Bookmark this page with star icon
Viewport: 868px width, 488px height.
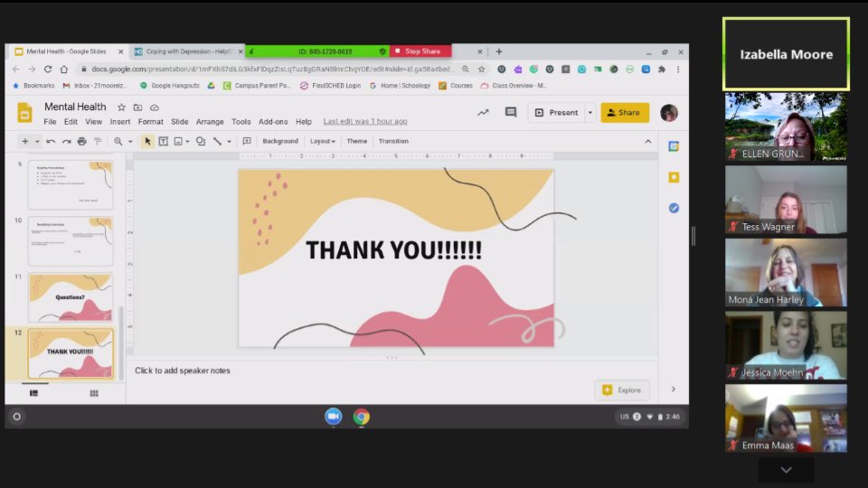click(482, 70)
